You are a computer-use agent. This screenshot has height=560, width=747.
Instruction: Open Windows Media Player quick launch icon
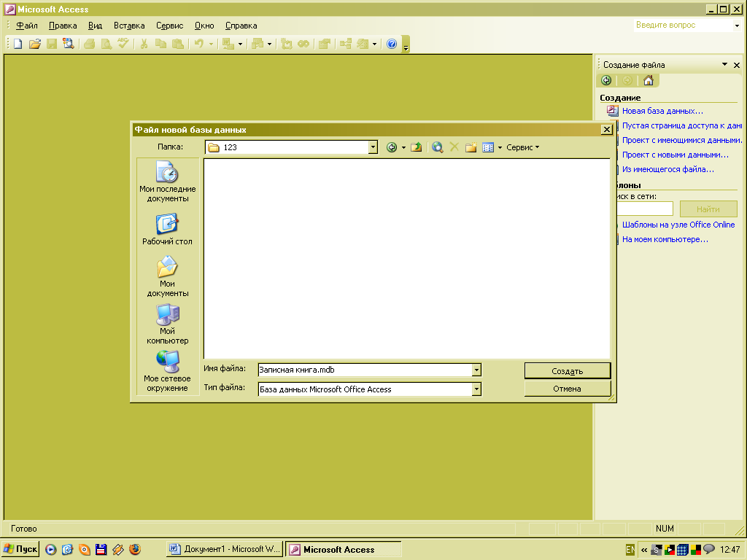tap(50, 550)
